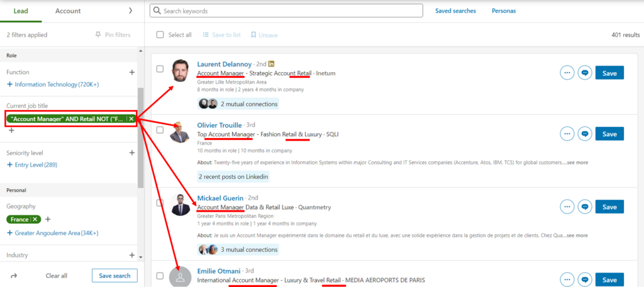Click the filter panel vertical scrollbar
Screen dimensions: 644x287
[x=141, y=138]
